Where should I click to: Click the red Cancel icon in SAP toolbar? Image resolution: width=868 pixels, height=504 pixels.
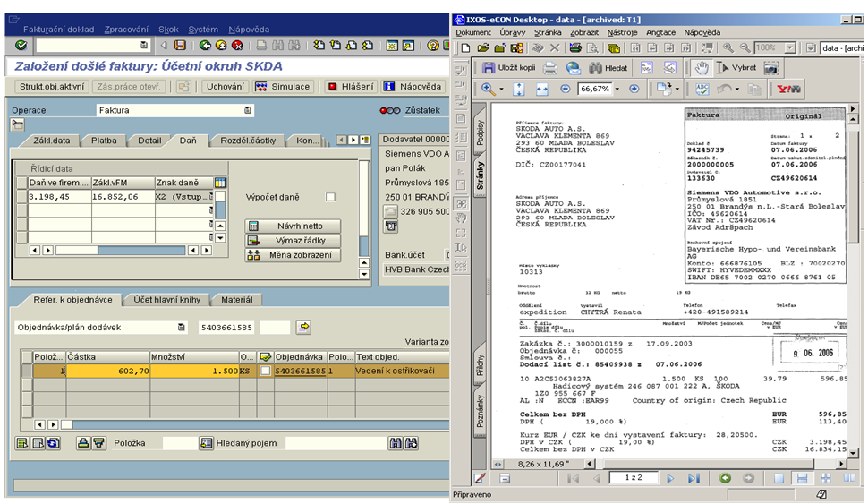click(x=237, y=45)
